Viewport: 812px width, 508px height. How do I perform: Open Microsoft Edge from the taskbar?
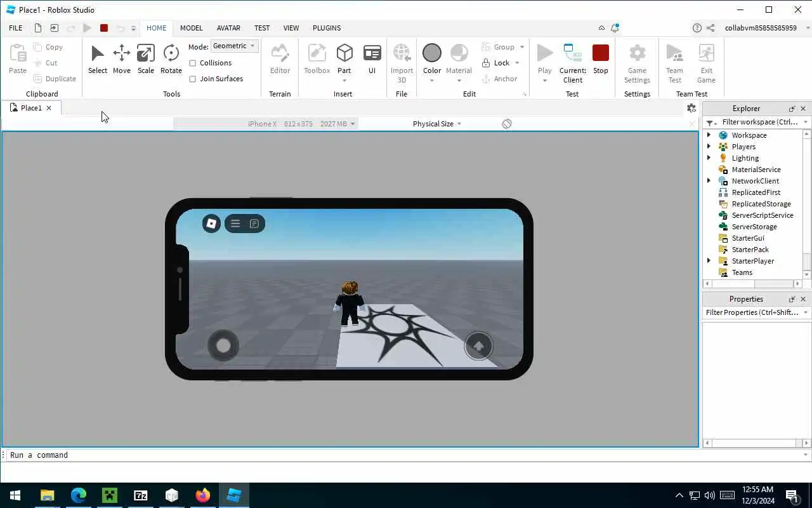(79, 495)
